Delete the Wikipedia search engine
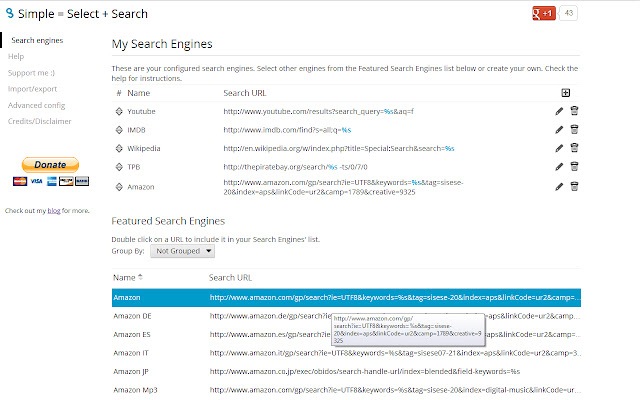 [x=575, y=148]
